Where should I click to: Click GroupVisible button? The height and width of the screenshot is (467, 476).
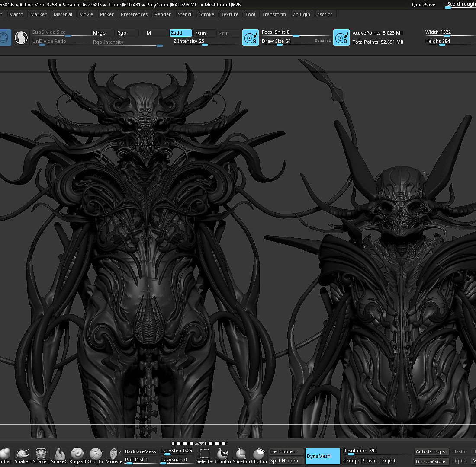coord(431,461)
